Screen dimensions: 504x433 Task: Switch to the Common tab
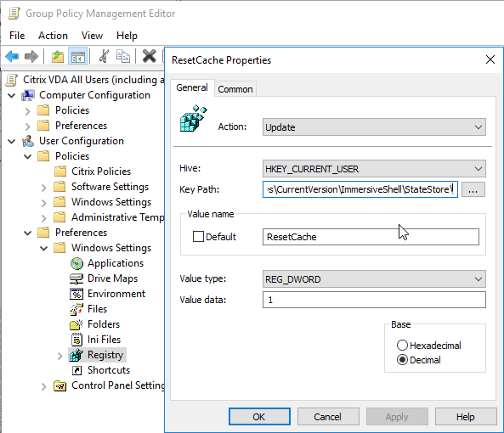click(x=235, y=89)
